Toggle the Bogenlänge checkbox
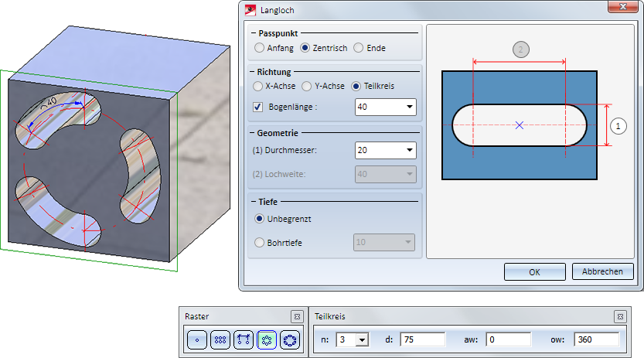 point(257,107)
